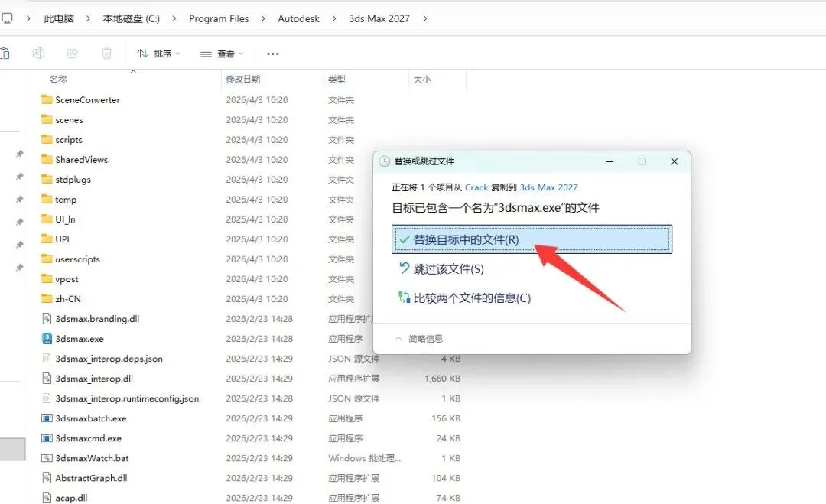Viewport: 826px width, 504px height.
Task: Sort by 类型 column header
Action: (337, 80)
